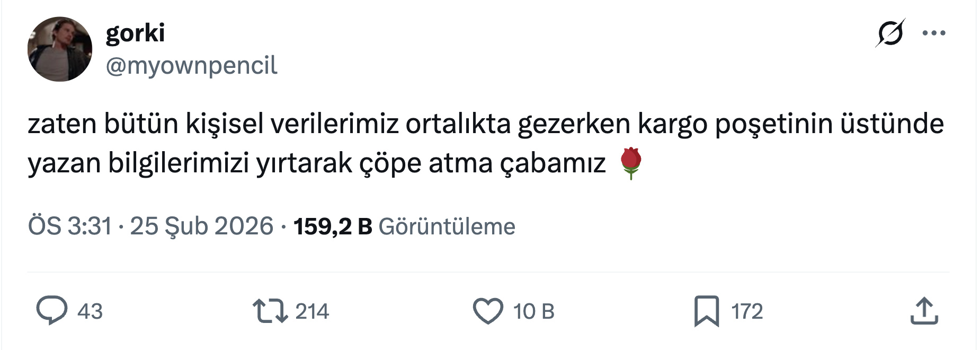The image size is (980, 350).
Task: Like the tweet with the heart icon
Action: point(487,311)
